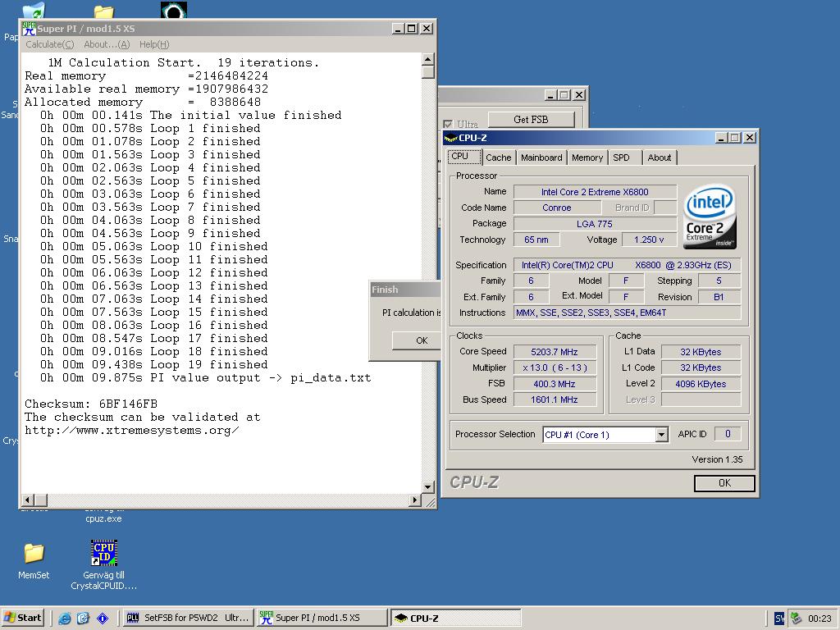Switch to SetFSB taskbar button
This screenshot has width=840, height=630.
coord(187,618)
